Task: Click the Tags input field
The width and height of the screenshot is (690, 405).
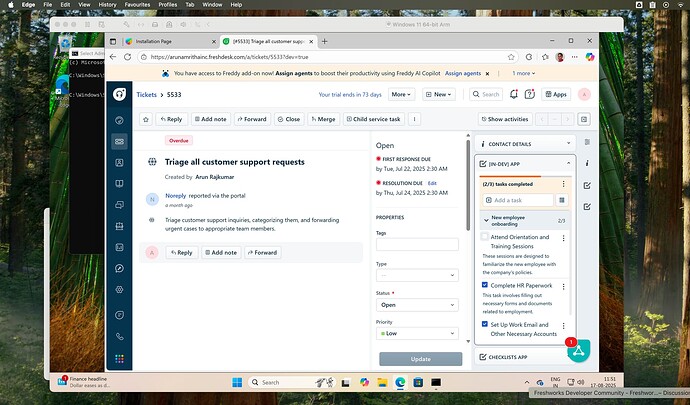Action: click(x=417, y=244)
